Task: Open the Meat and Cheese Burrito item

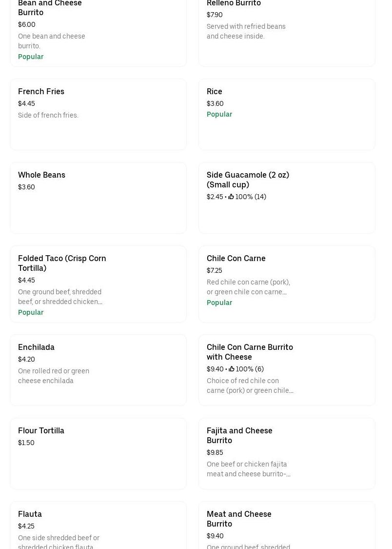Action: pyautogui.click(x=239, y=519)
